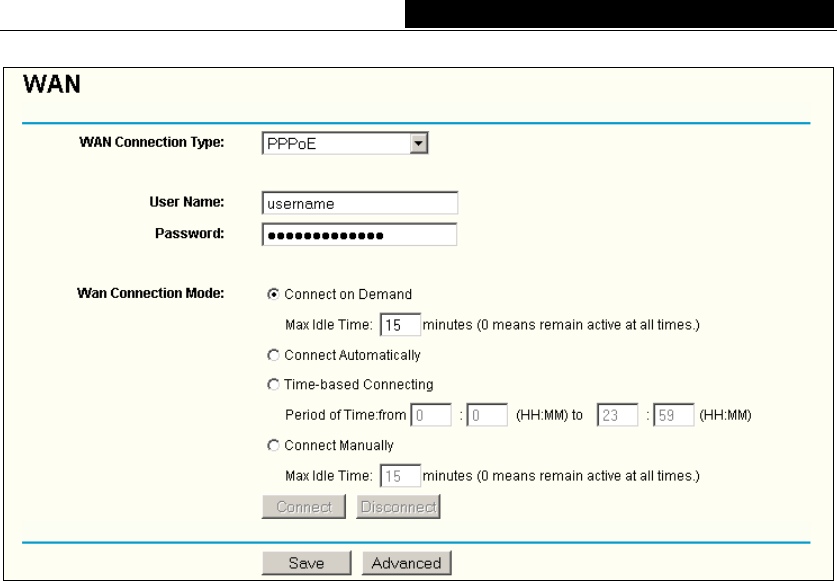Click the start minute field of Period of Time
The width and height of the screenshot is (837, 581).
point(487,415)
